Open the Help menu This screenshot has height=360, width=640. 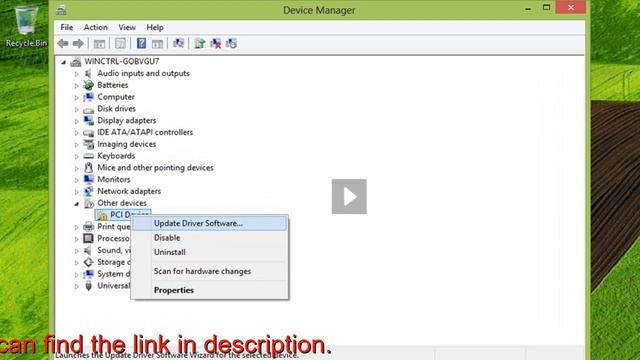[155, 27]
